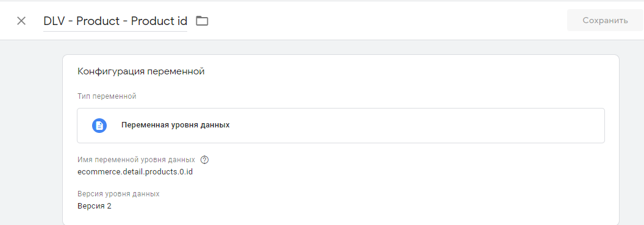
Task: Click the Версия уровня данных label
Action: pos(118,194)
